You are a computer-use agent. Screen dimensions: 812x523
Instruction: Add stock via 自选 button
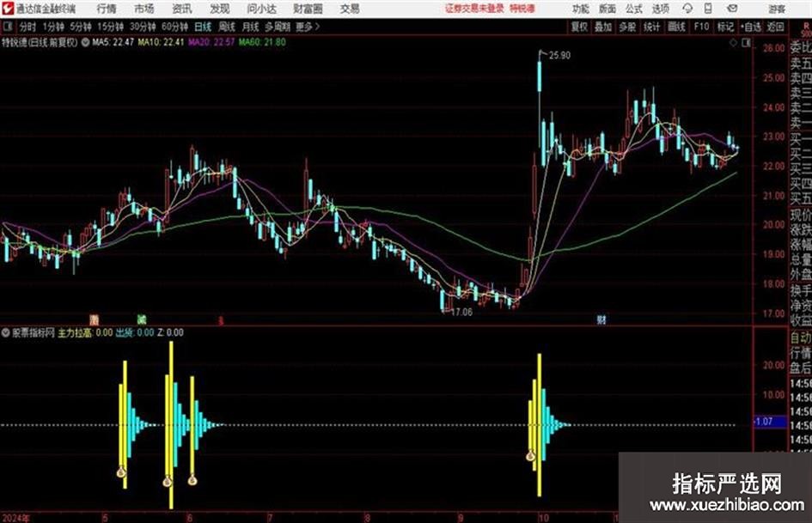(x=751, y=27)
